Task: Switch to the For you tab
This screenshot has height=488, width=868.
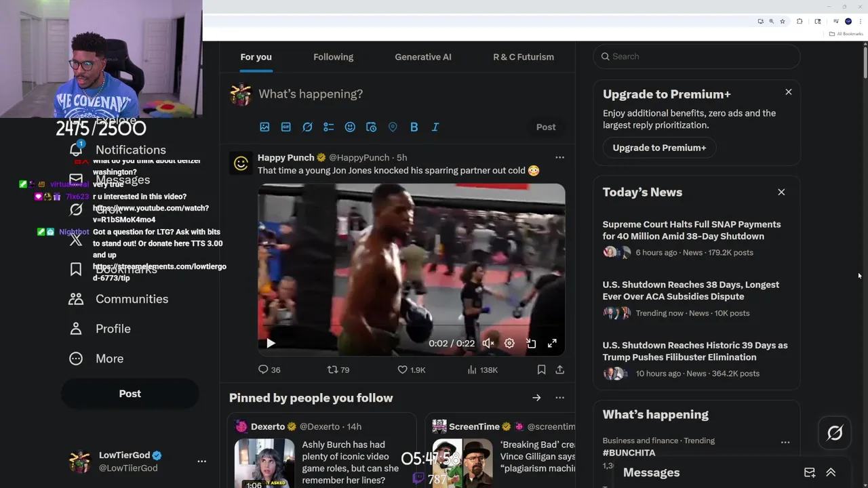Action: click(x=256, y=57)
